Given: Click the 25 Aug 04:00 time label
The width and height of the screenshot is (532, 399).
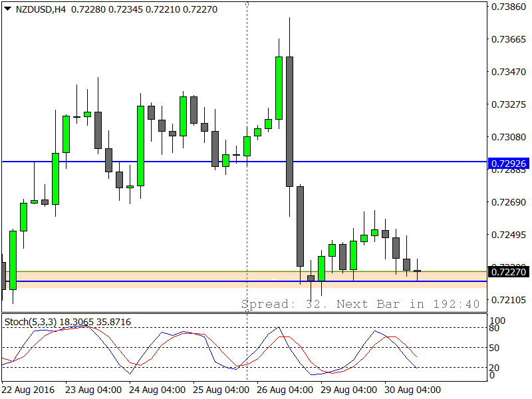Looking at the screenshot, I should click(x=221, y=390).
